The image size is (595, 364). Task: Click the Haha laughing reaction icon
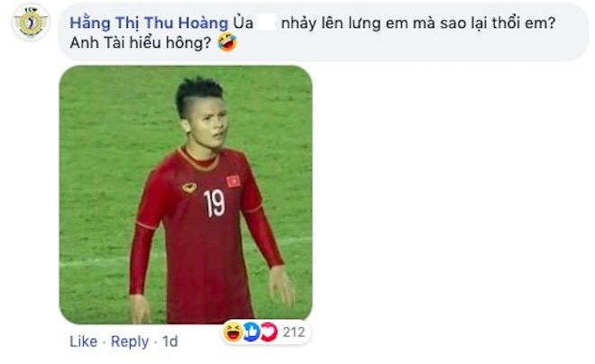click(233, 332)
